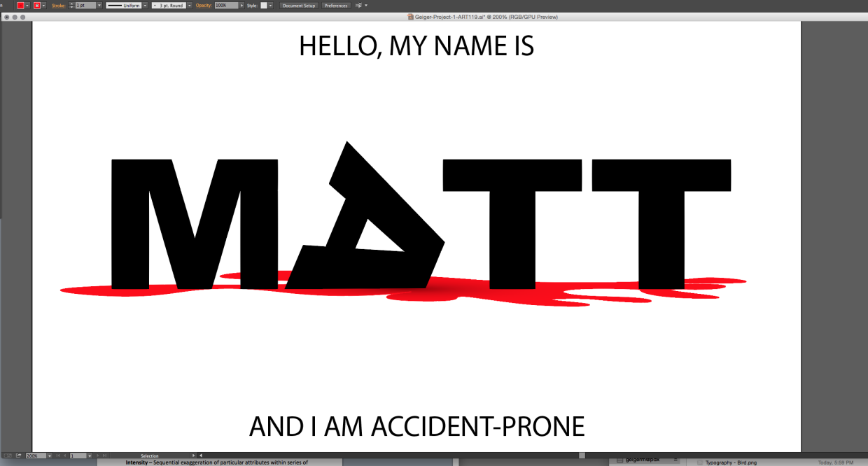Viewport: 868px width, 466px height.
Task: Open the status bar display options arrow
Action: click(x=193, y=456)
